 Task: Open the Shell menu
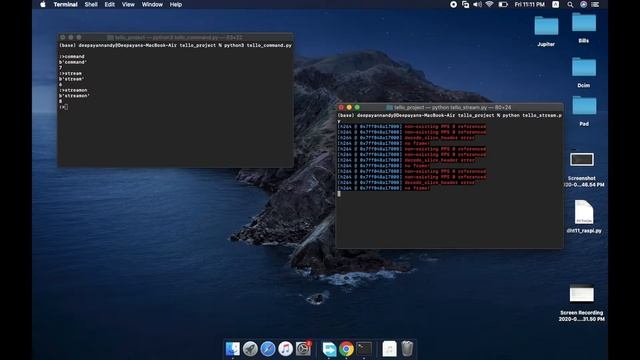(x=91, y=4)
